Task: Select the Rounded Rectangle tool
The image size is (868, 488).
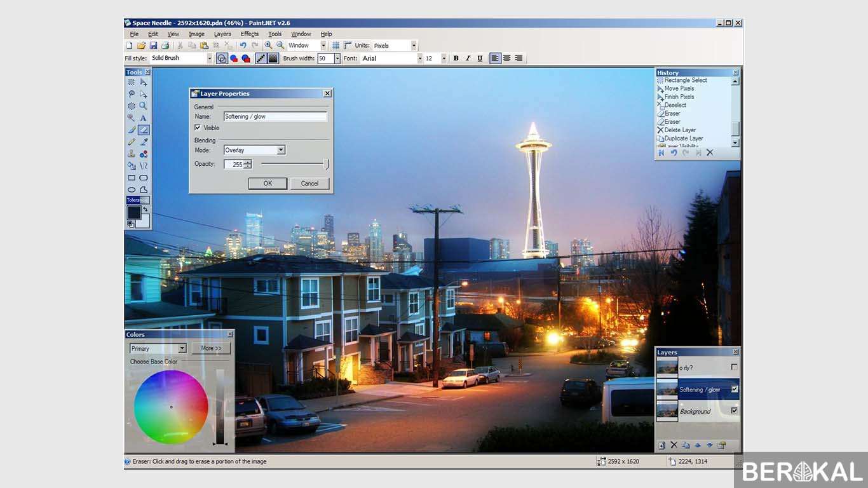Action: click(x=144, y=178)
